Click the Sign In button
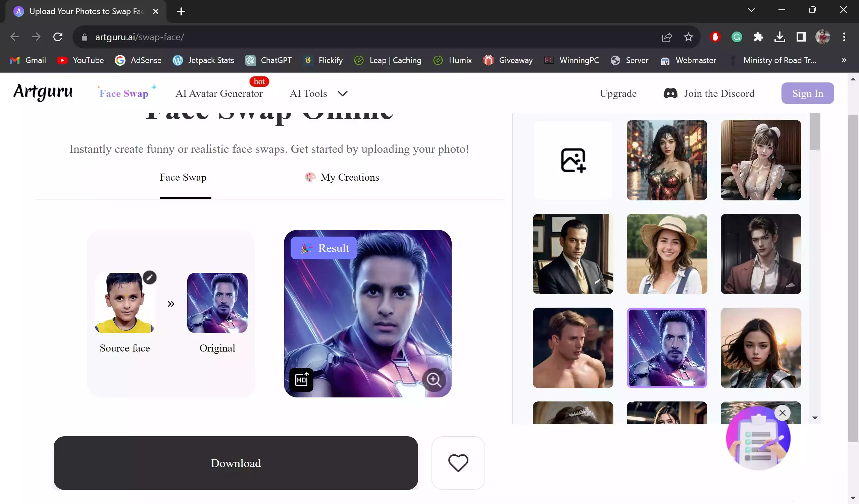 click(x=807, y=93)
